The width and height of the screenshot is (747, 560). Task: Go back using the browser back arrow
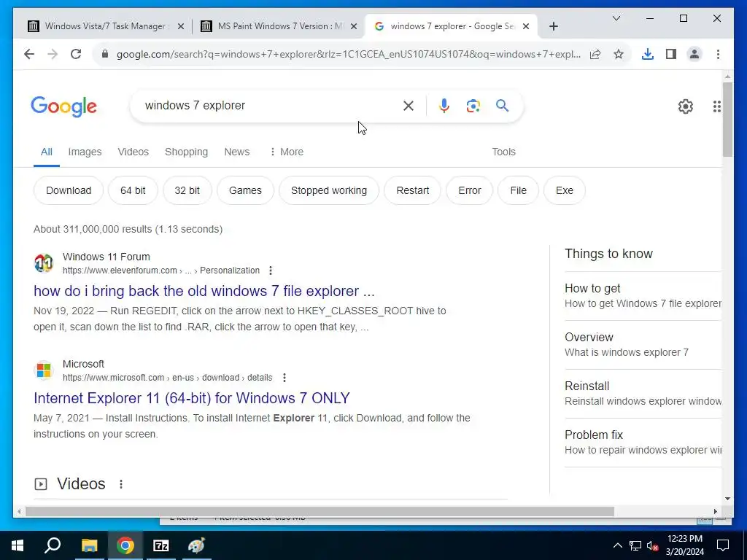(x=29, y=54)
